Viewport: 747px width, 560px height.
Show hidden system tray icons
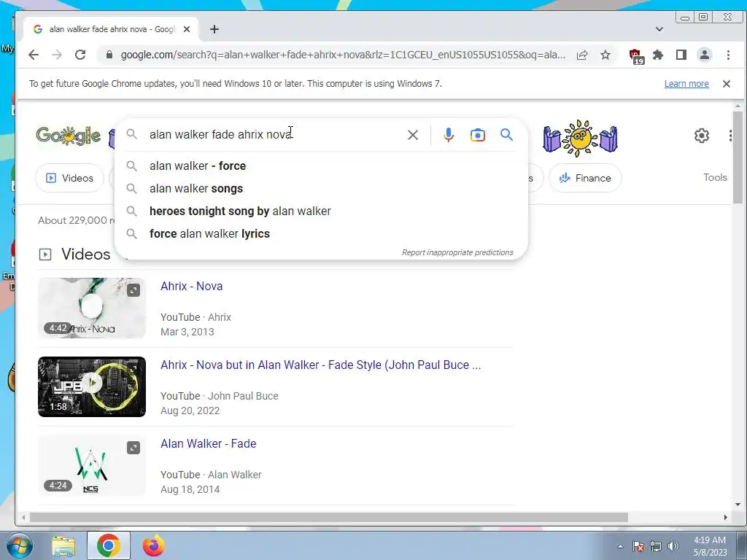point(620,546)
